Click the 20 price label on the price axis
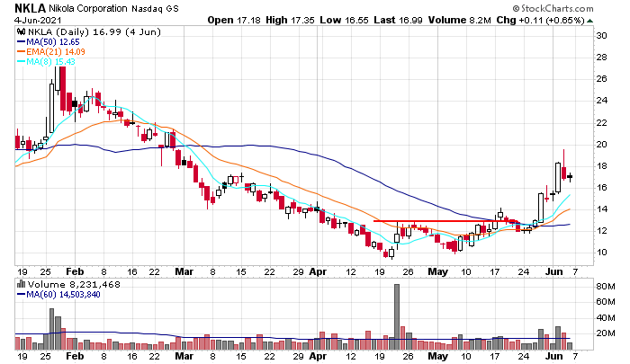Image resolution: width=630 pixels, height=364 pixels. point(601,145)
